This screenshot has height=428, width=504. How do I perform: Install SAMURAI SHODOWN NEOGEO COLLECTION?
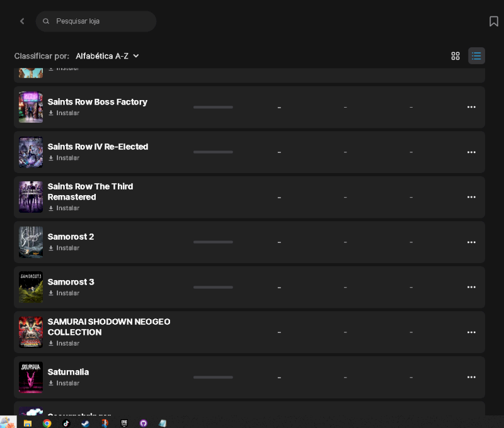[x=64, y=343]
